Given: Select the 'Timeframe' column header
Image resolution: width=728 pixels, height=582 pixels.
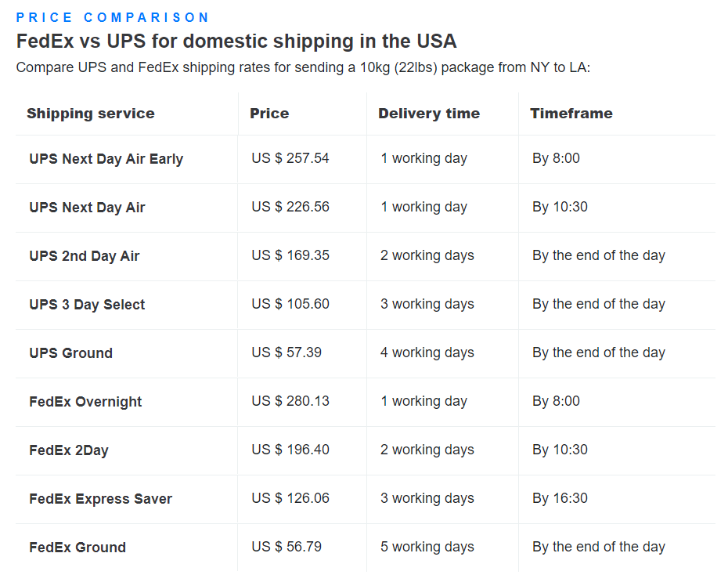Looking at the screenshot, I should pyautogui.click(x=571, y=114).
